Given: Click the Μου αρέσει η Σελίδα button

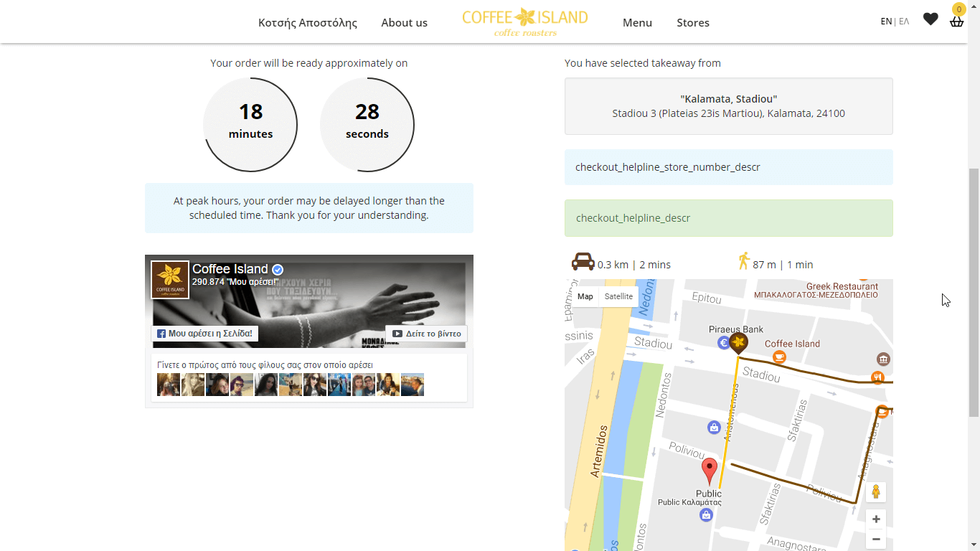Looking at the screenshot, I should tap(204, 334).
